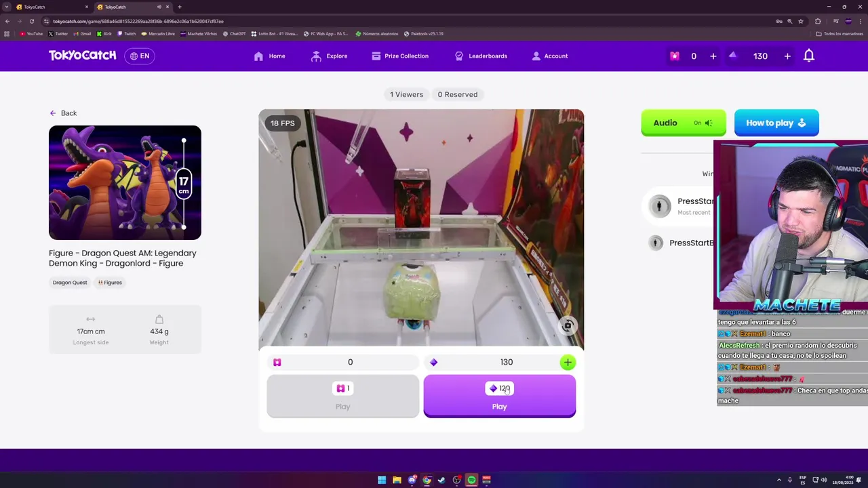Open the YouTube bookmark
Screen dimensions: 868x488
click(x=31, y=34)
